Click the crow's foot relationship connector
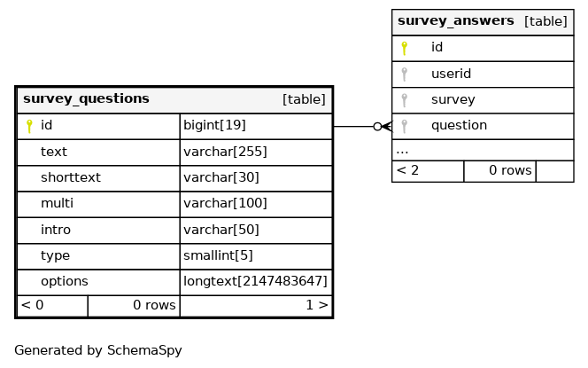This screenshot has height=368, width=588. (x=383, y=127)
